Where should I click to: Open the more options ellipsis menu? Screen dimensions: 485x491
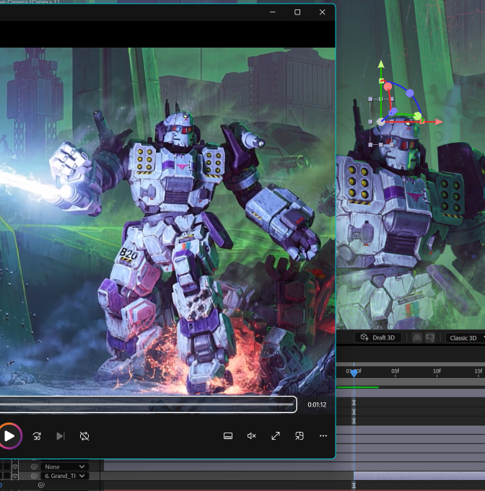coord(323,436)
